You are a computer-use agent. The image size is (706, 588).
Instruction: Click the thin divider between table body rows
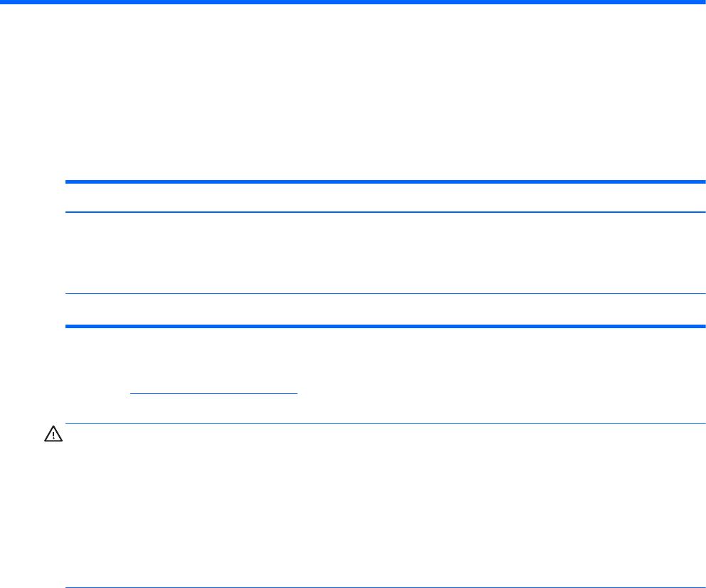click(381, 293)
